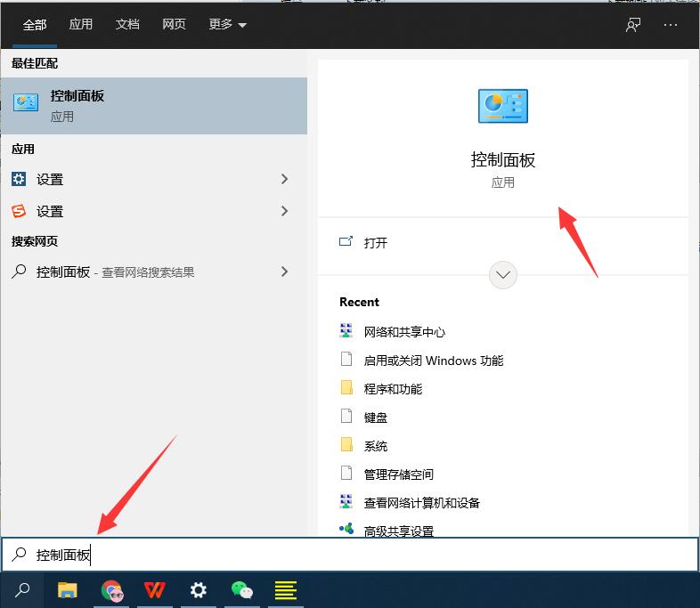Expand the 控制面板 web search result arrow
700x608 pixels.
tap(284, 272)
